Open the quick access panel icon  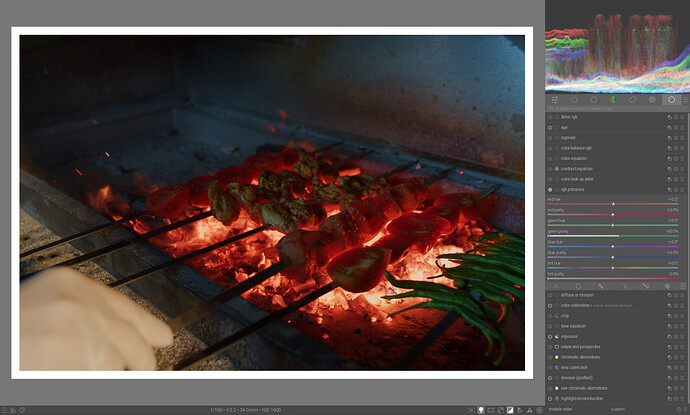click(x=555, y=100)
